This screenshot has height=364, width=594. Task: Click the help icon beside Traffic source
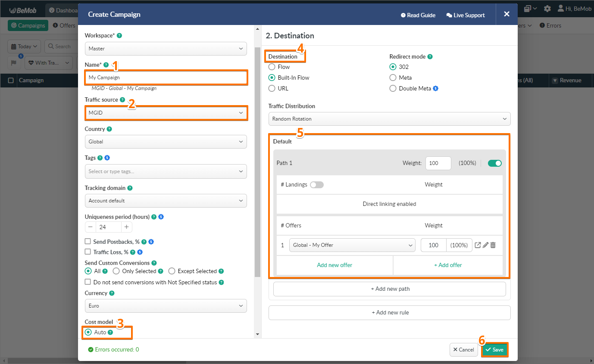[122, 100]
